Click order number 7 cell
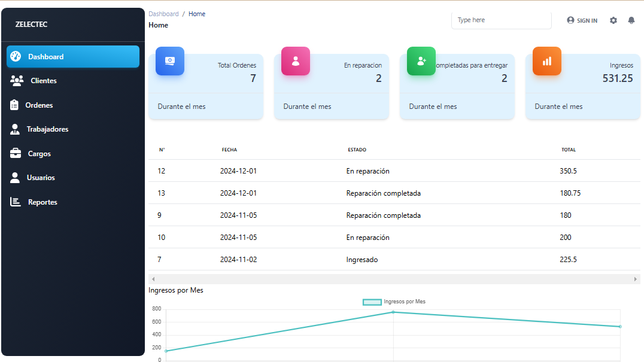Screen dimensions: 644x362 pyautogui.click(x=159, y=260)
